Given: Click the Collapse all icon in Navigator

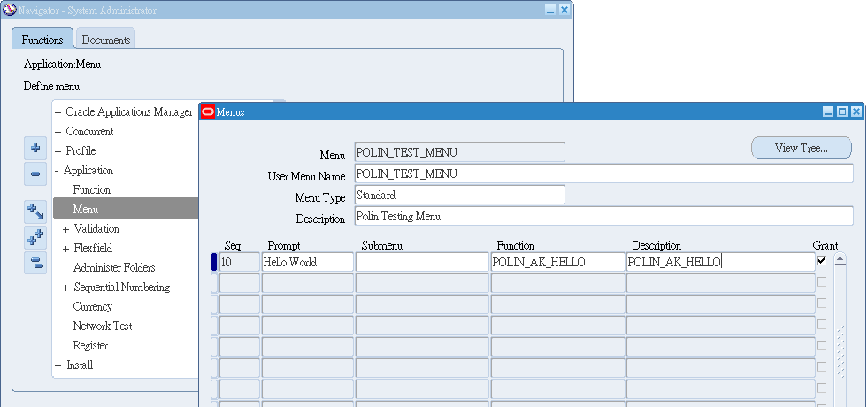Looking at the screenshot, I should pyautogui.click(x=35, y=263).
